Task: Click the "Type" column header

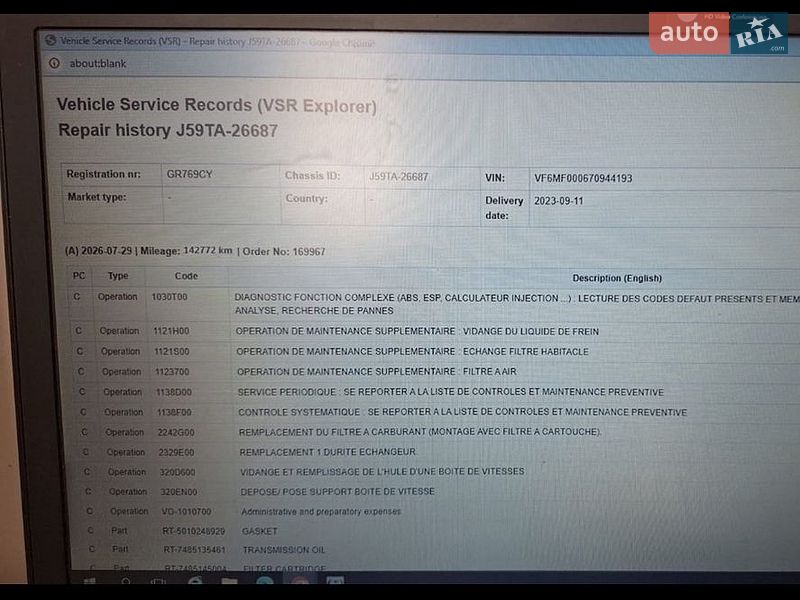Action: pos(118,276)
